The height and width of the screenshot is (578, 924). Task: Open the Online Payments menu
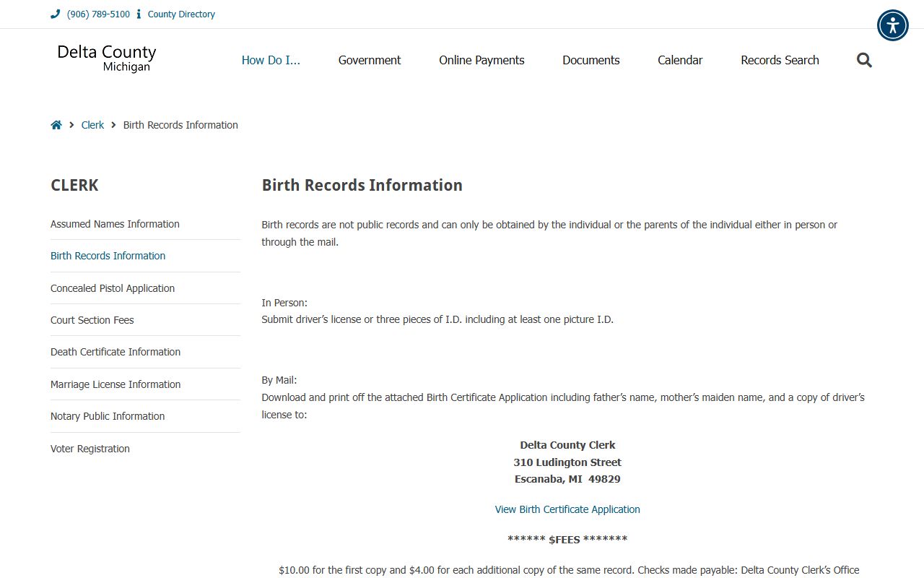click(481, 60)
